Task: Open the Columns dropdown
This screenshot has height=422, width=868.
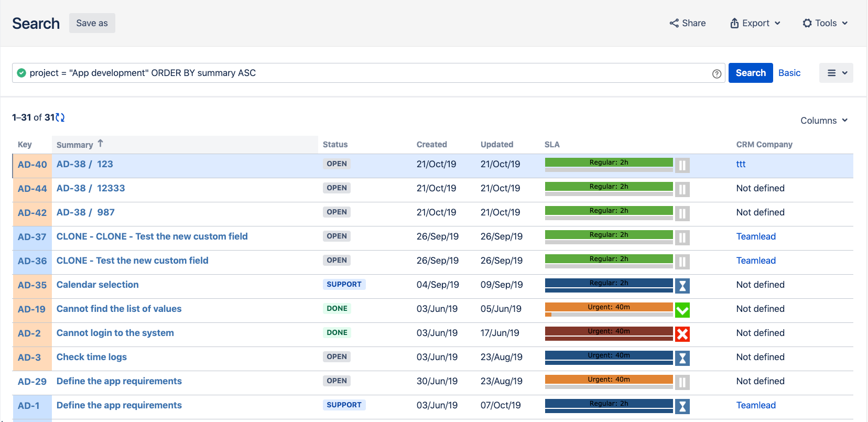Action: (x=824, y=121)
